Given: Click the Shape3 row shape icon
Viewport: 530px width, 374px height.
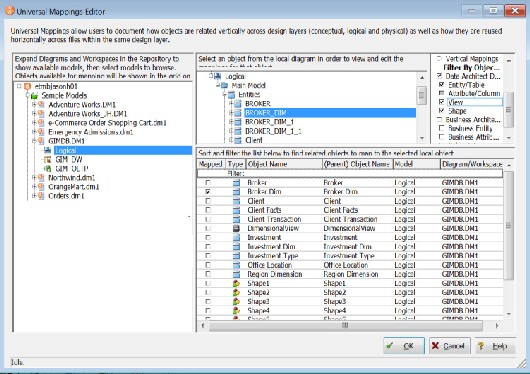Looking at the screenshot, I should click(x=236, y=302).
